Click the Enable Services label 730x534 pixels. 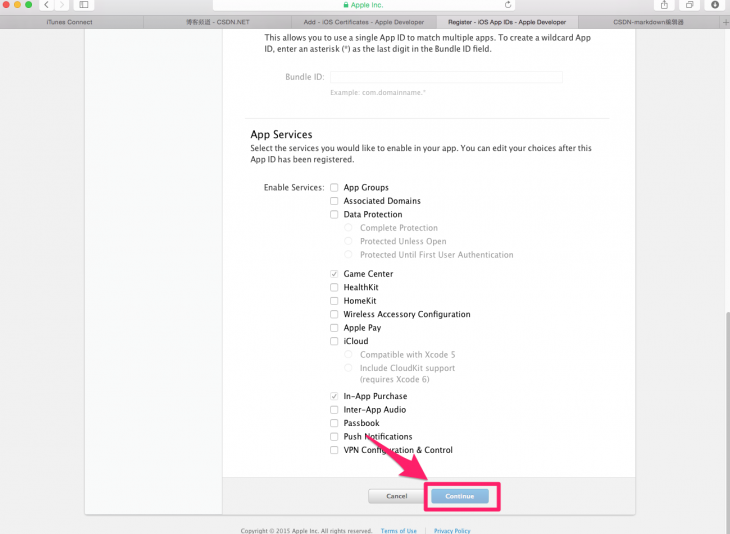coord(294,188)
